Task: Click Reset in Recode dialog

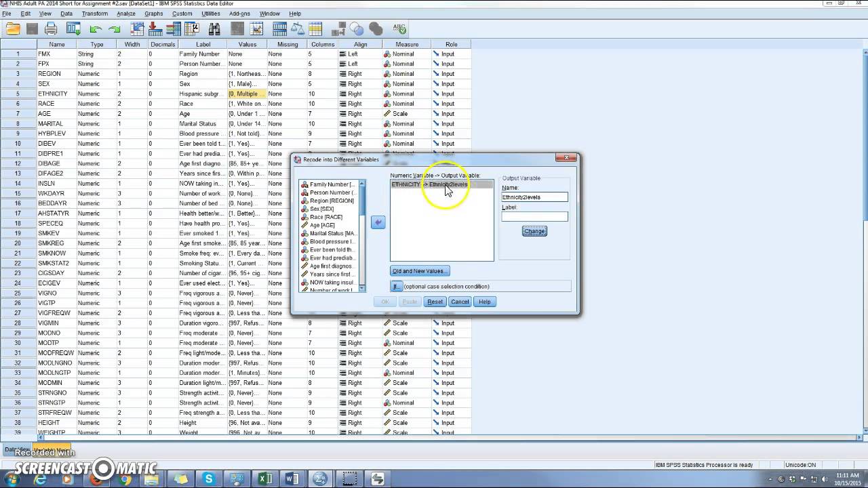Action: (435, 302)
